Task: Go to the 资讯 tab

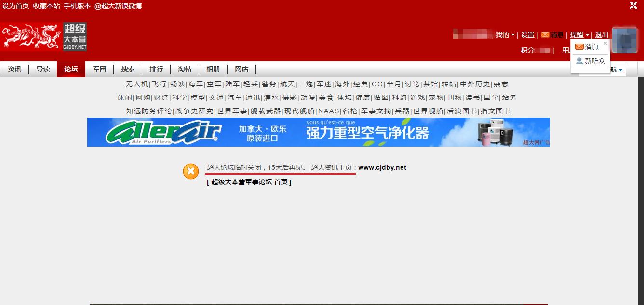Action: (x=14, y=69)
